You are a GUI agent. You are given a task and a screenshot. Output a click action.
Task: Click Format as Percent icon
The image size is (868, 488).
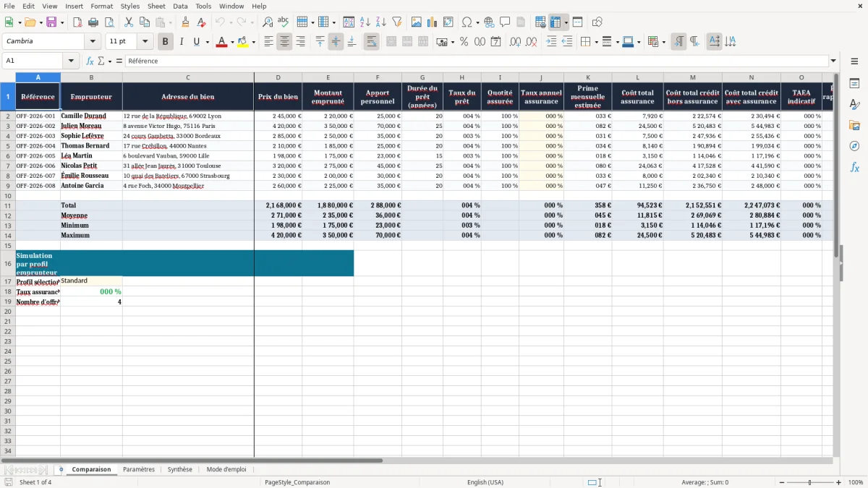pos(464,42)
